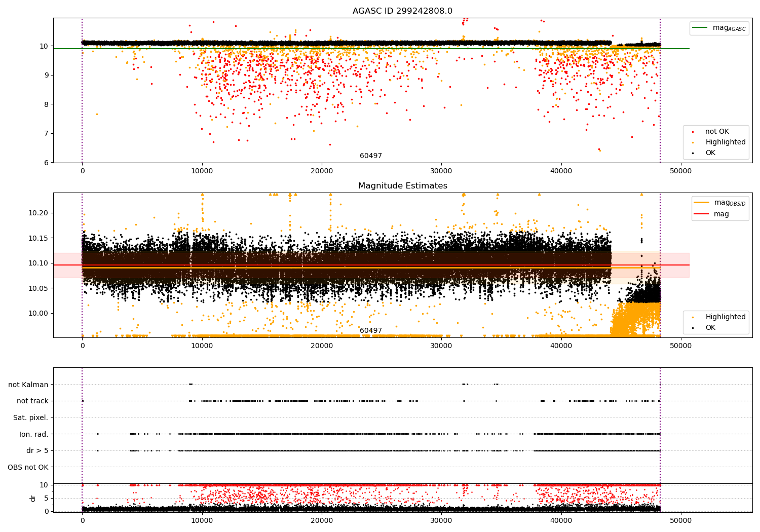Image resolution: width=760 pixels, height=532 pixels.
Task: Click the '30000' x-axis tick of the top plot
Action: pyautogui.click(x=441, y=171)
